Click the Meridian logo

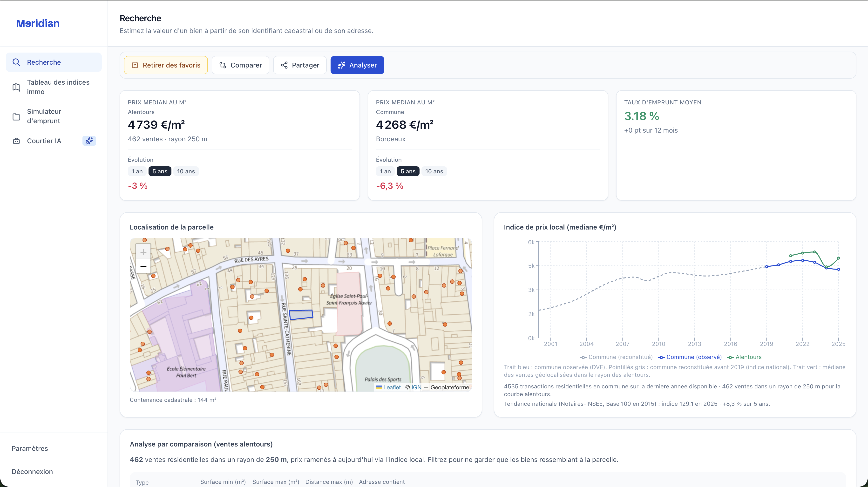click(38, 23)
